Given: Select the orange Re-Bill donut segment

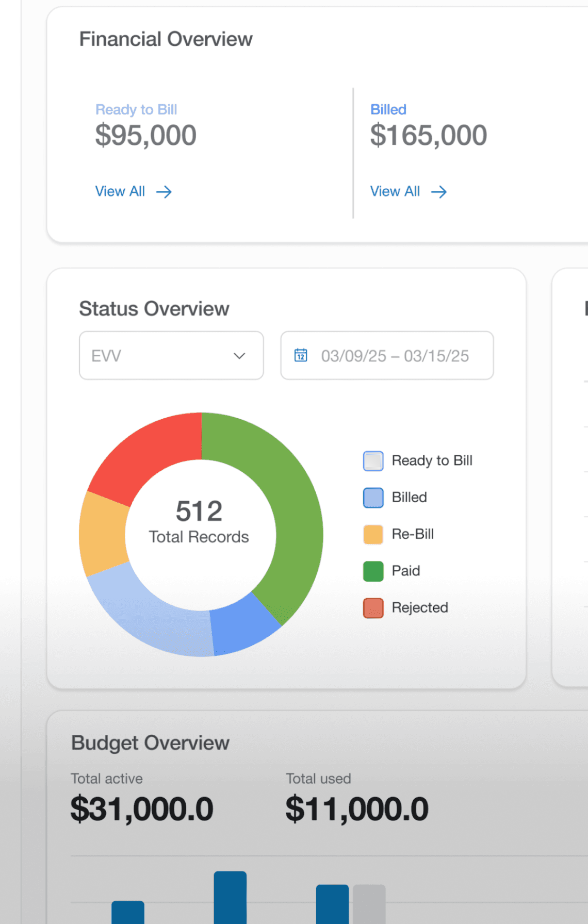Looking at the screenshot, I should tap(103, 534).
